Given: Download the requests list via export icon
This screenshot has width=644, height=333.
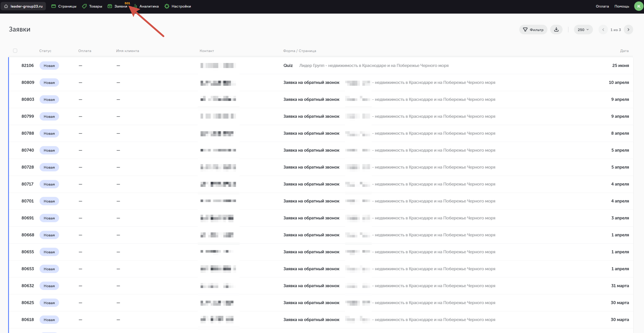Looking at the screenshot, I should pos(556,30).
